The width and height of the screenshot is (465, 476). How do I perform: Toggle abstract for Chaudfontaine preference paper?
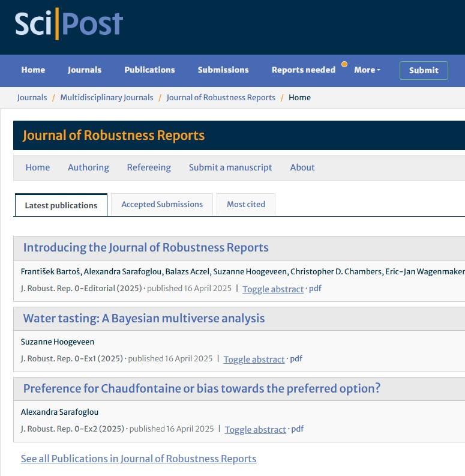pos(255,430)
